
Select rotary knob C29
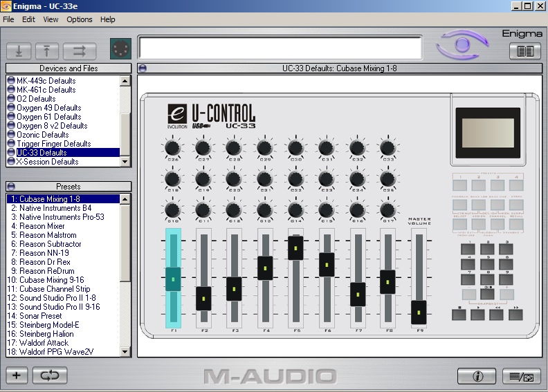(x=264, y=148)
